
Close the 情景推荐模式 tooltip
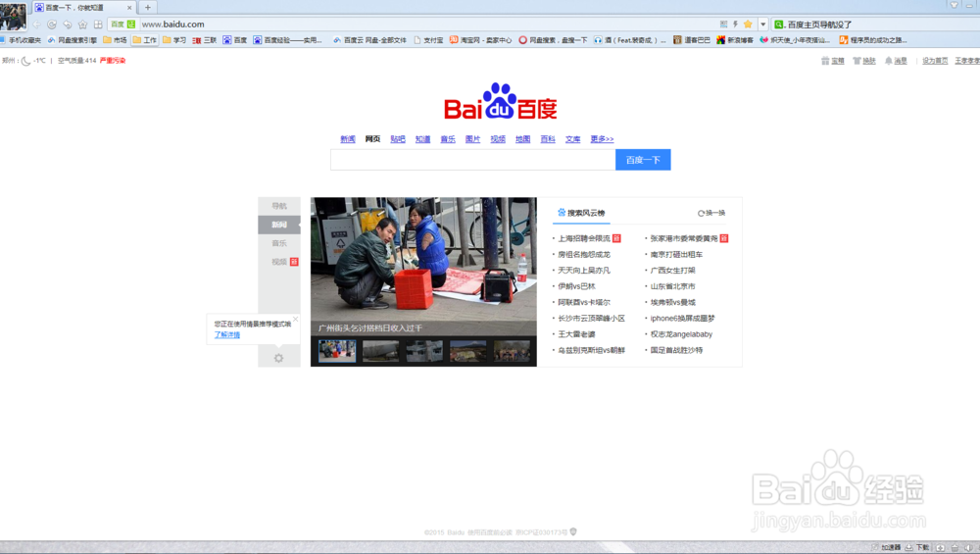[x=296, y=319]
